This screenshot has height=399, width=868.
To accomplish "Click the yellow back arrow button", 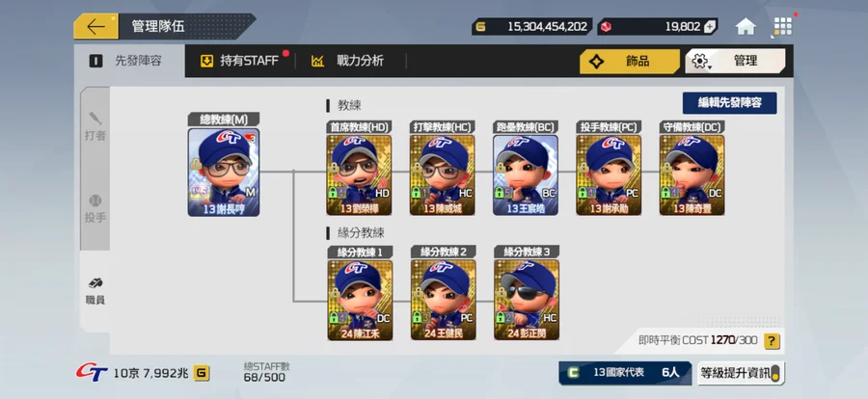I will coord(95,27).
